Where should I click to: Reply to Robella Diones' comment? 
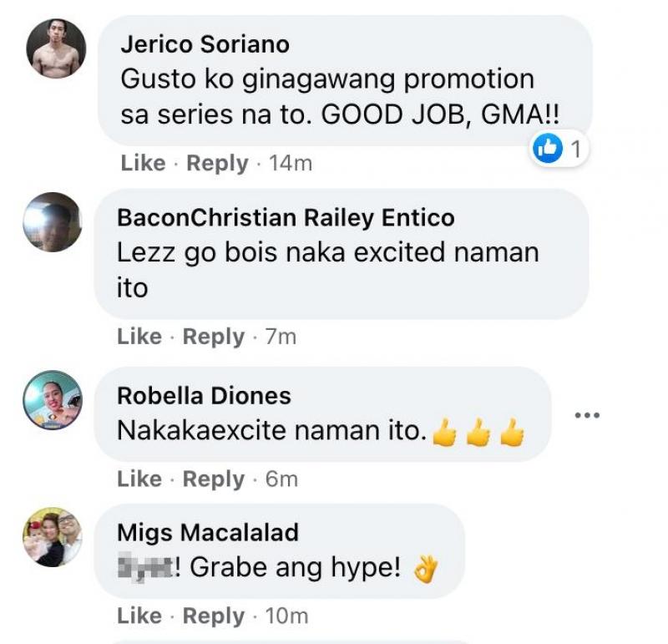coord(214,479)
